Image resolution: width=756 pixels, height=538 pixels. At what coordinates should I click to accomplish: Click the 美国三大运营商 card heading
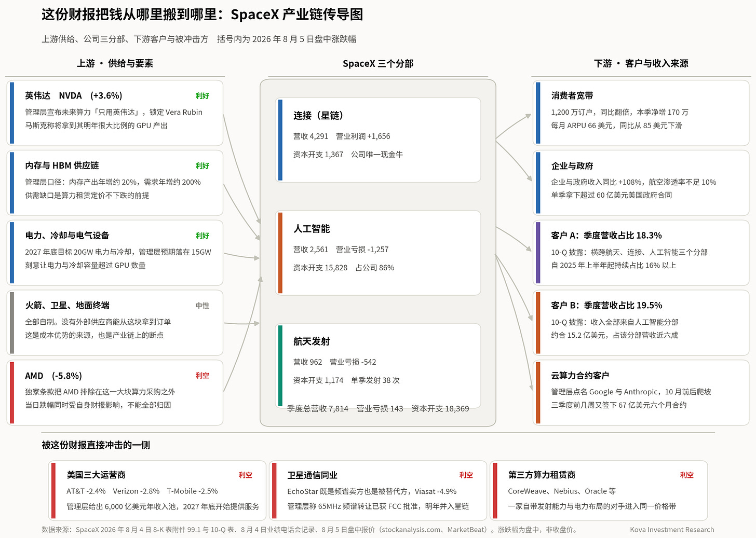pyautogui.click(x=96, y=475)
